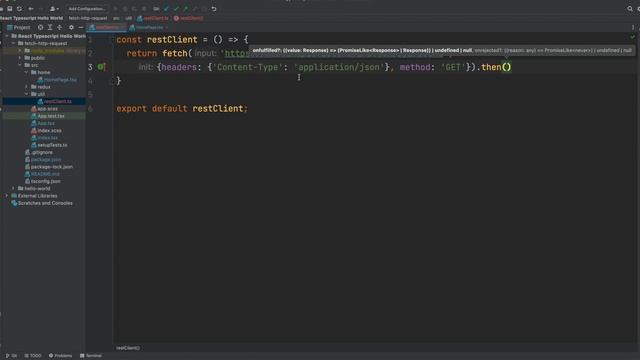The width and height of the screenshot is (640, 360).
Task: Expand the public folder
Action: 20,58
